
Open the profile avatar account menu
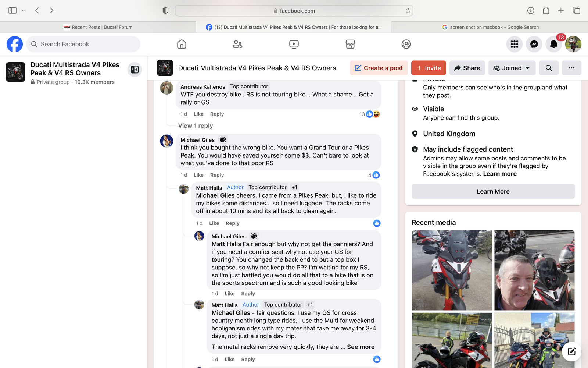(573, 44)
